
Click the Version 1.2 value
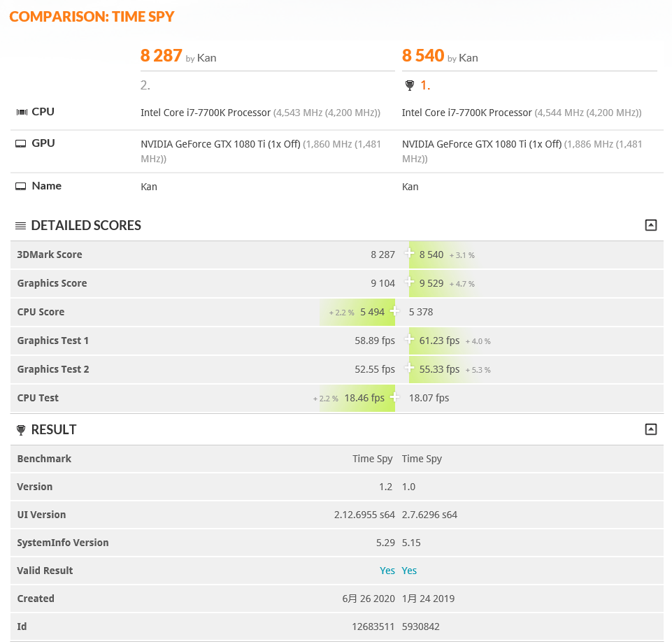pos(385,487)
